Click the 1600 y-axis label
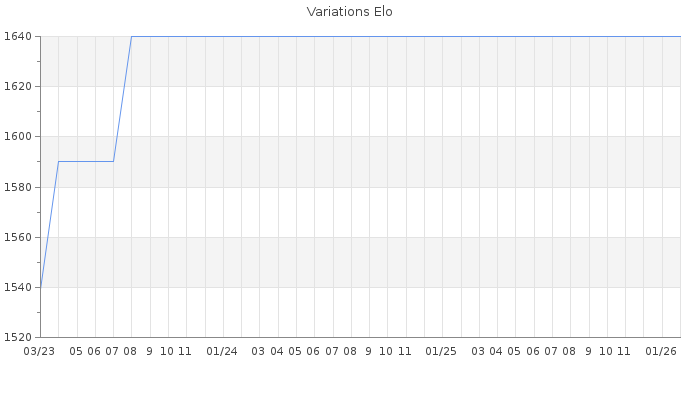This screenshot has height=400, width=700. click(x=19, y=136)
